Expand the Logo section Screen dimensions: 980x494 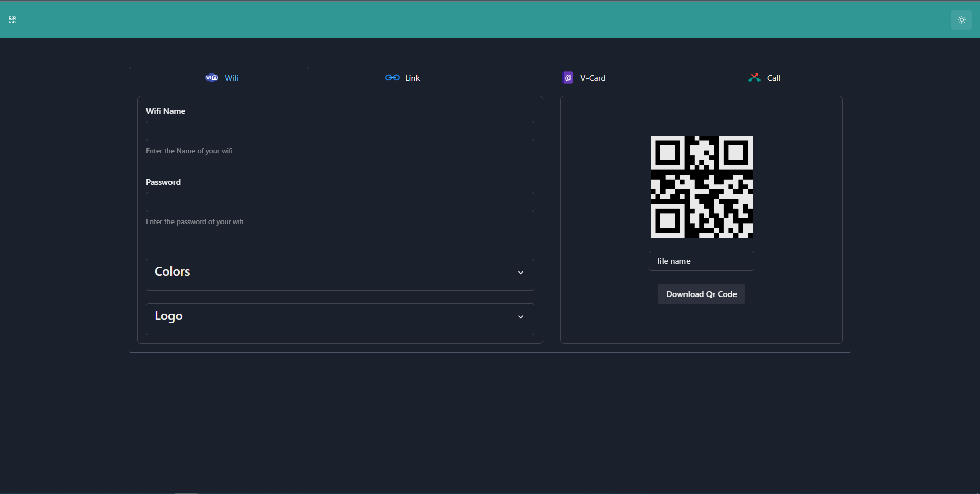point(339,318)
